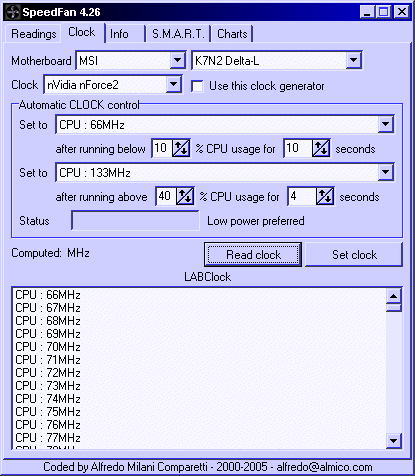The height and width of the screenshot is (476, 415).
Task: Click the running below percent field showing 10
Action: [162, 148]
